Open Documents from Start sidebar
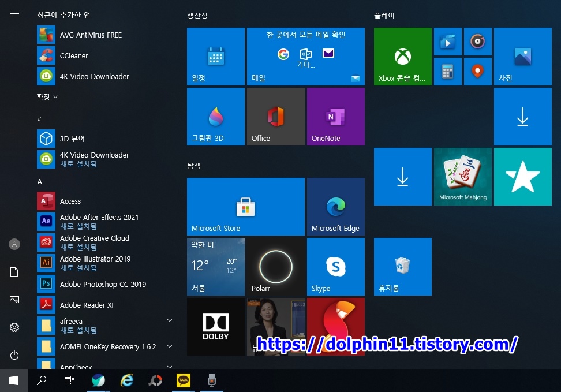This screenshot has width=561, height=392. 14,272
